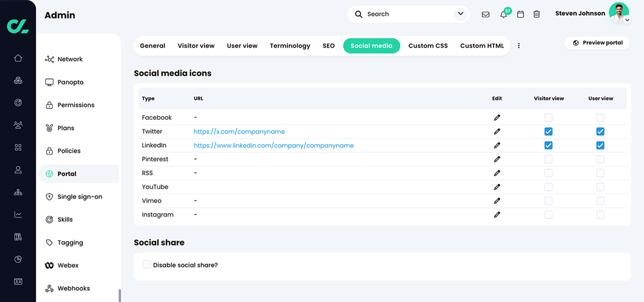Image resolution: width=644 pixels, height=302 pixels.
Task: Open the https://x.com/companyname link
Action: [x=239, y=132]
